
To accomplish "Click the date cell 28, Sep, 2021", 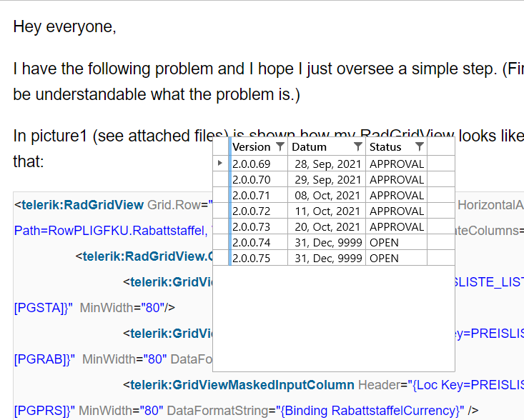I will [327, 164].
